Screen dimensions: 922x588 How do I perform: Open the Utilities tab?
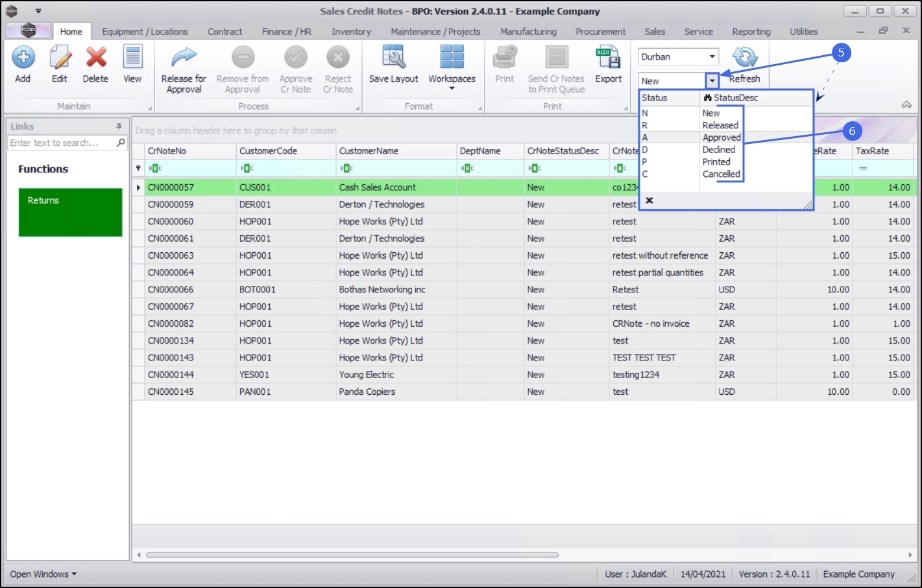[803, 32]
